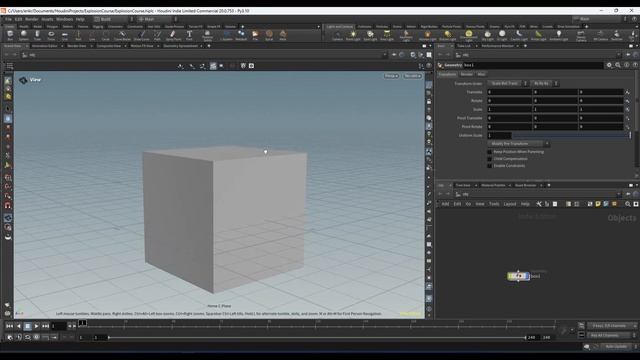Toggle Auto Update mode in status bar
Image resolution: width=640 pixels, height=360 pixels.
pyautogui.click(x=616, y=347)
